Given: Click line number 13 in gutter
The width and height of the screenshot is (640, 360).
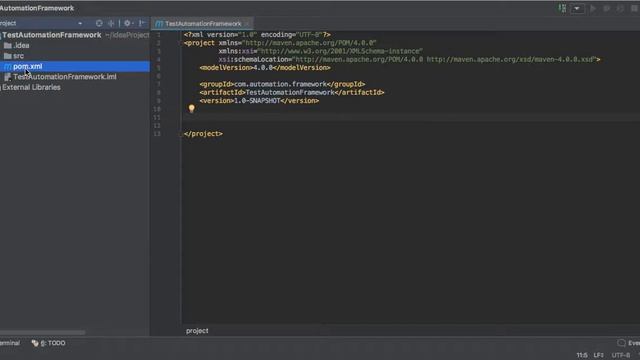Looking at the screenshot, I should [157, 134].
